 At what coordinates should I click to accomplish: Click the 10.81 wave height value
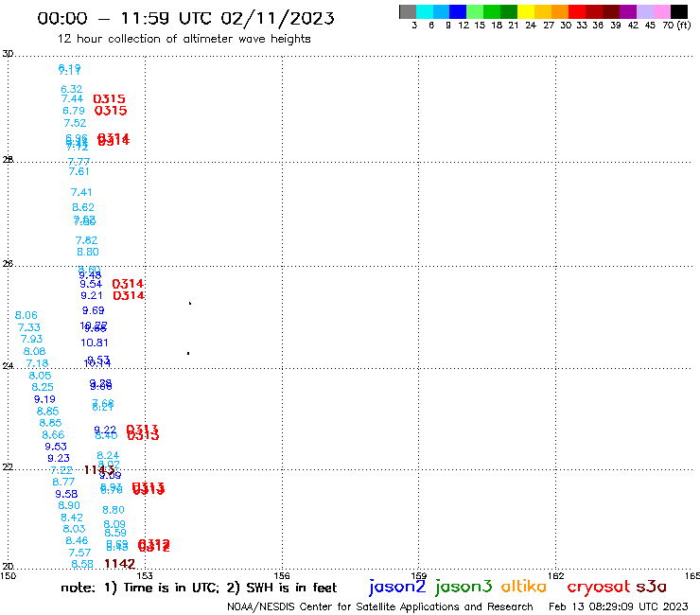(x=95, y=343)
